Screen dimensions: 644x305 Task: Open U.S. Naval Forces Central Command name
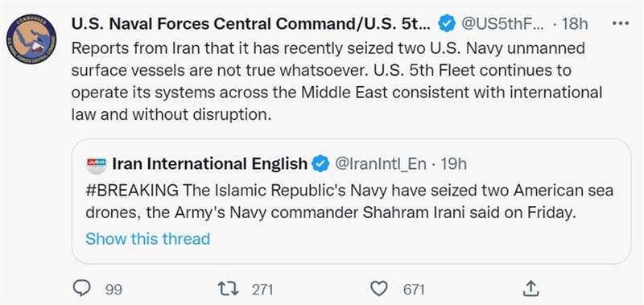pos(251,24)
